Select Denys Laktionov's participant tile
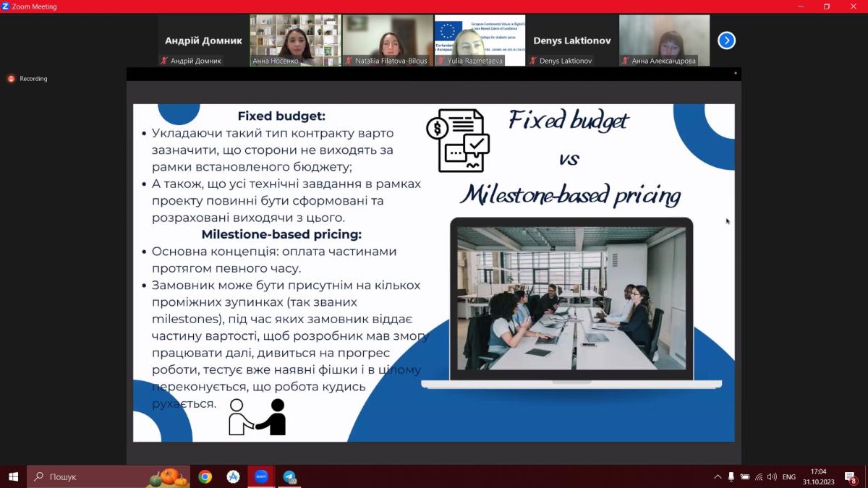The width and height of the screenshot is (868, 488). coord(572,40)
